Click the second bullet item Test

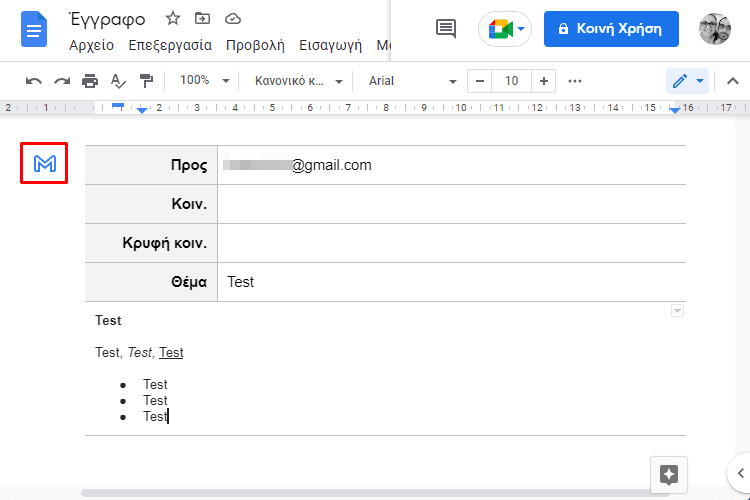[155, 400]
